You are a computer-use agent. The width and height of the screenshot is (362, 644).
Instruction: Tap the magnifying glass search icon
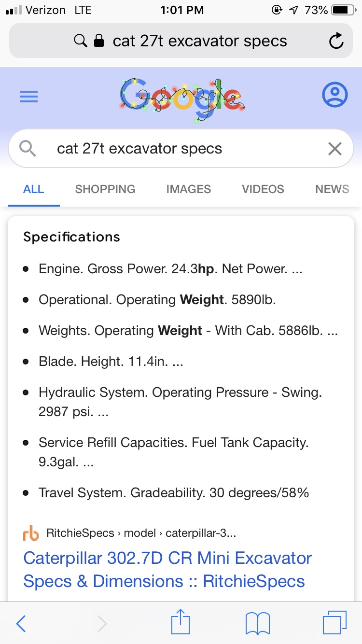click(x=28, y=149)
